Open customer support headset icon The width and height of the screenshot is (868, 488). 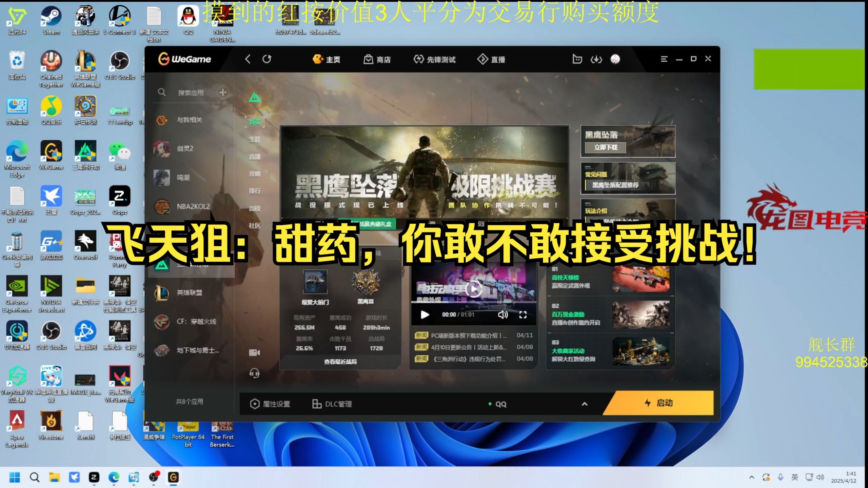pyautogui.click(x=254, y=373)
